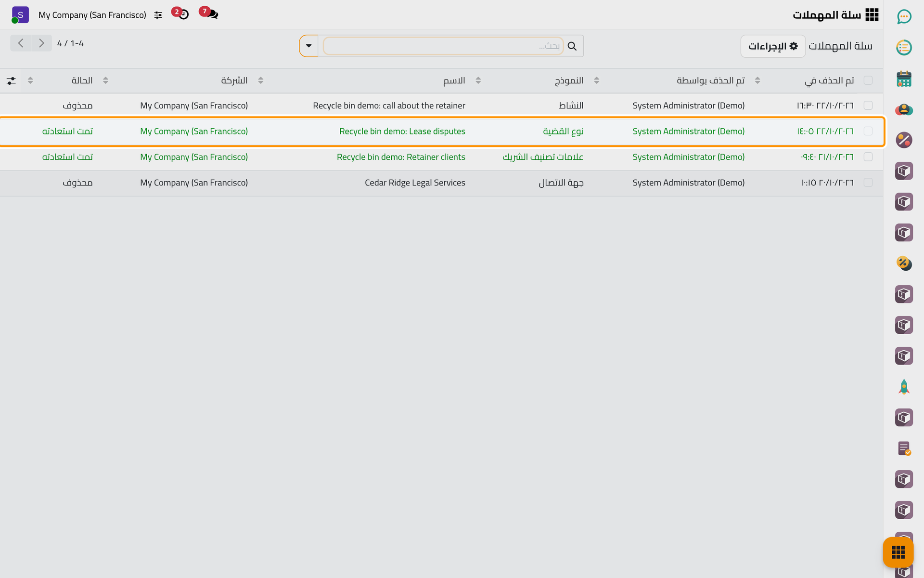Switch company via My Company (San Francisco) header
Screen dimensions: 924x578
(92, 15)
